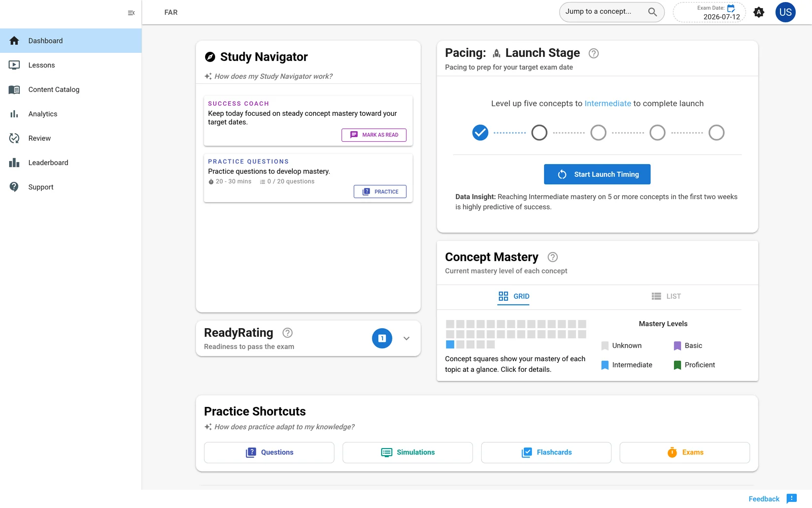This screenshot has height=508, width=812.
Task: Click the blue Intermediate concept square
Action: click(x=450, y=344)
